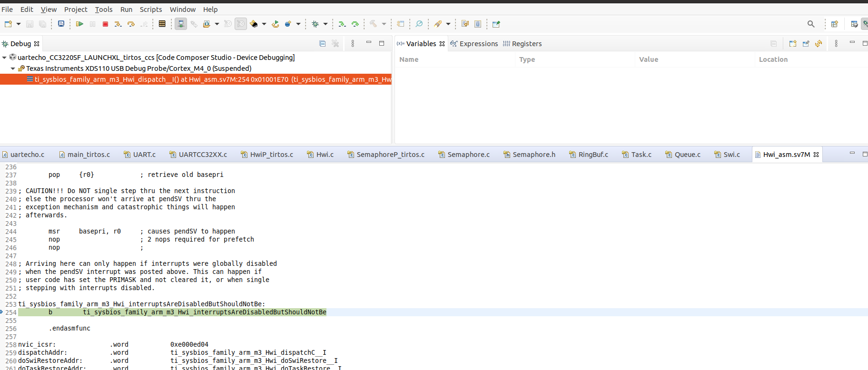Select the Hwi_dispatch stack frame entry
868x370 pixels.
209,79
